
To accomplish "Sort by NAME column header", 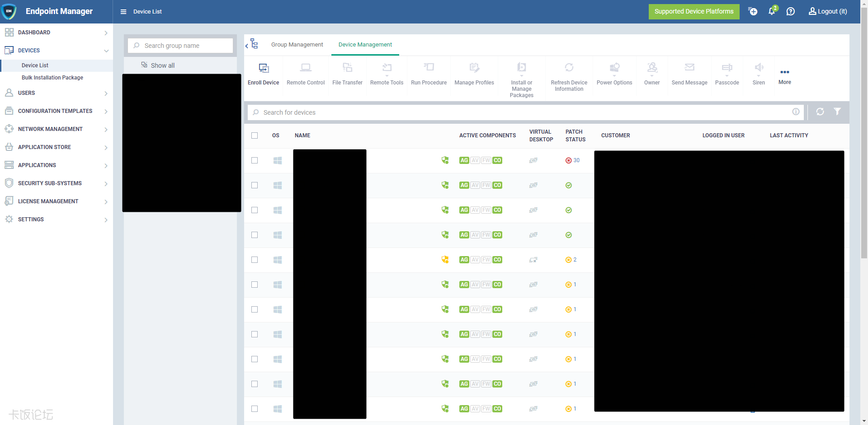I will (x=302, y=135).
